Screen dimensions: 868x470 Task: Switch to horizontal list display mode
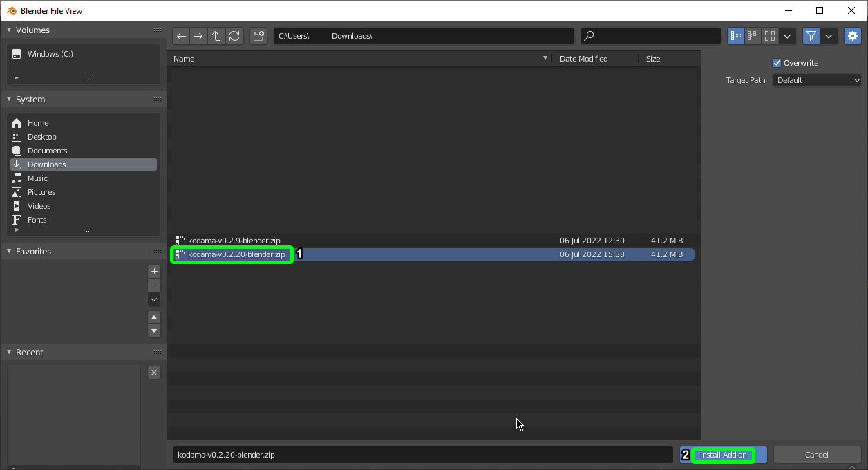point(753,36)
